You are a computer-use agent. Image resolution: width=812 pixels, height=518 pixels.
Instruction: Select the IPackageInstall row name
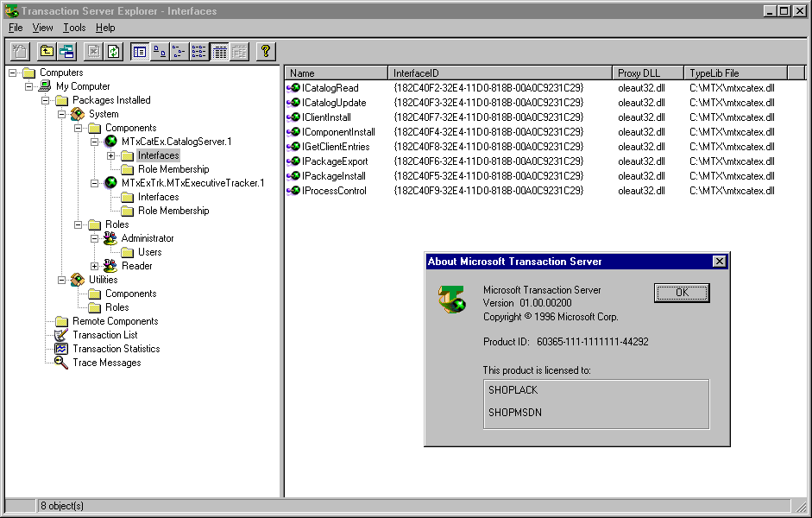point(333,176)
